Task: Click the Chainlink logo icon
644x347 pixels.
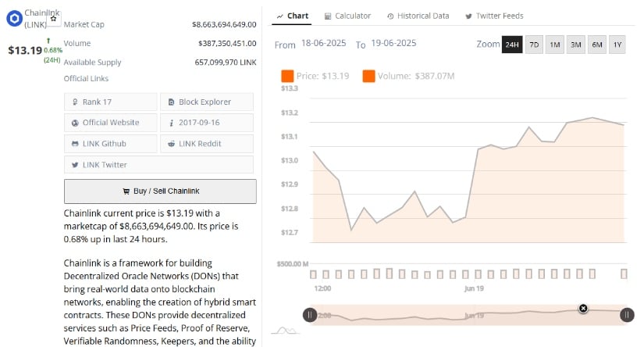Action: (14, 19)
